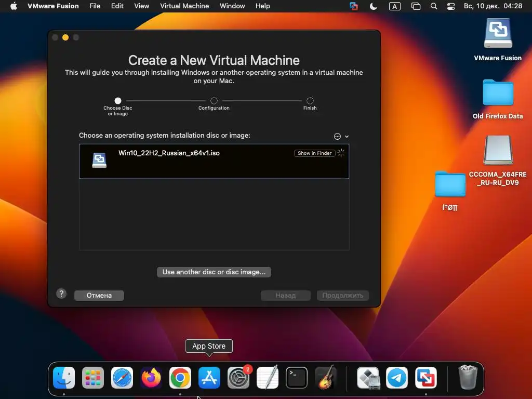Minimize the window with the yellow button
This screenshot has height=399, width=532.
pyautogui.click(x=65, y=37)
